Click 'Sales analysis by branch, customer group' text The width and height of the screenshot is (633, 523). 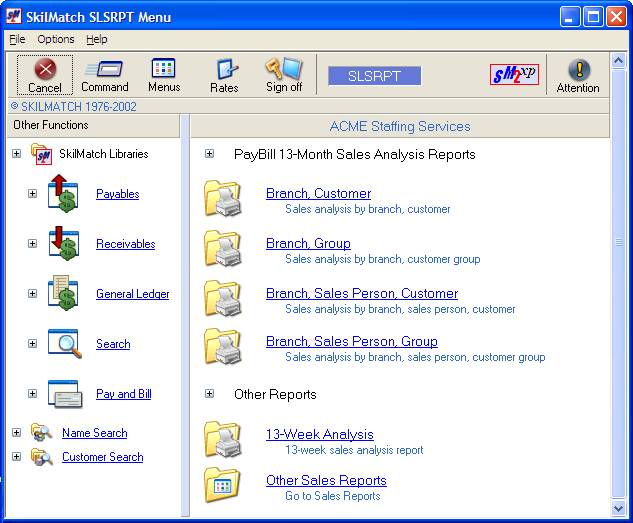383,259
